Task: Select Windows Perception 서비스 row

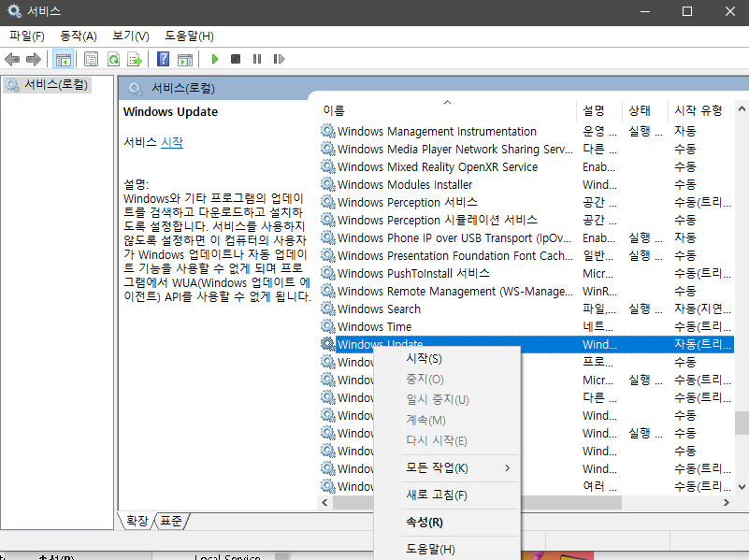Action: coord(526,202)
